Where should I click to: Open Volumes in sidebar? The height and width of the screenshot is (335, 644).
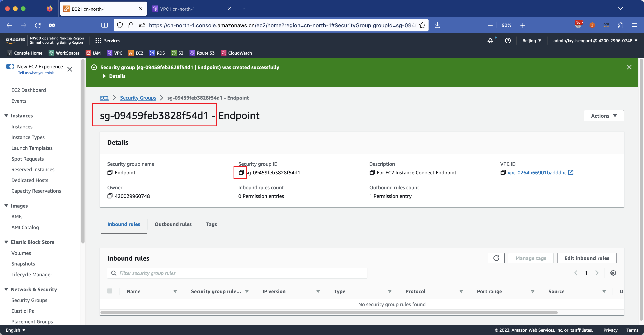21,253
